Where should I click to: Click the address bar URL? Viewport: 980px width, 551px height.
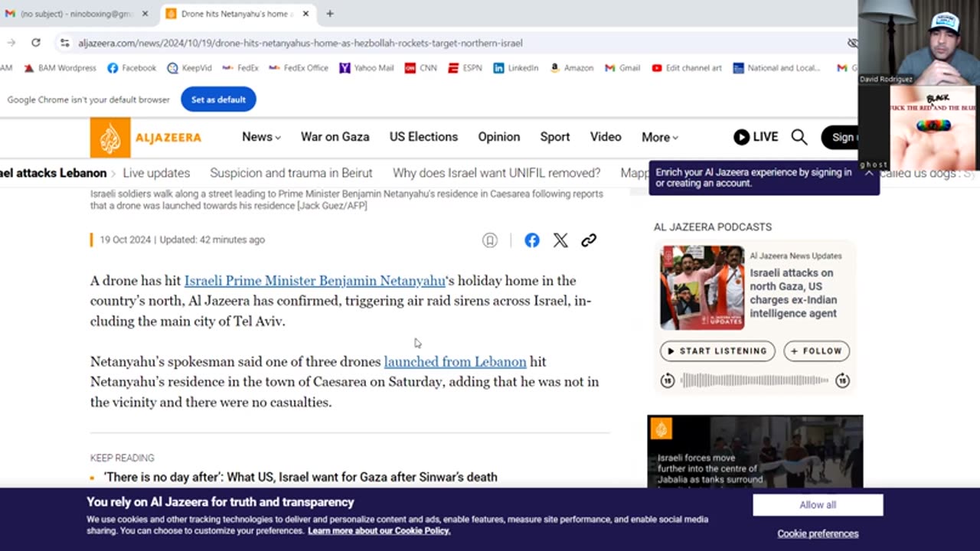[x=300, y=43]
